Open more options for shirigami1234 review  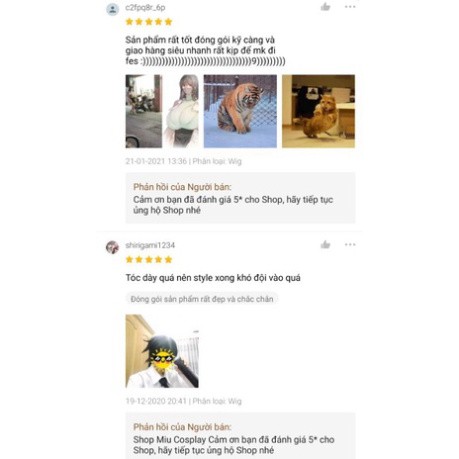[x=350, y=245]
